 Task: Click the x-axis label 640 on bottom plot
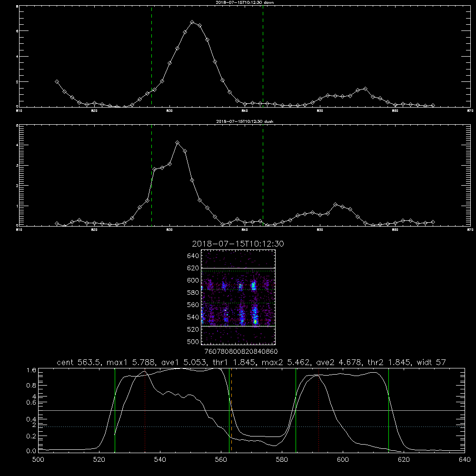[x=465, y=460]
